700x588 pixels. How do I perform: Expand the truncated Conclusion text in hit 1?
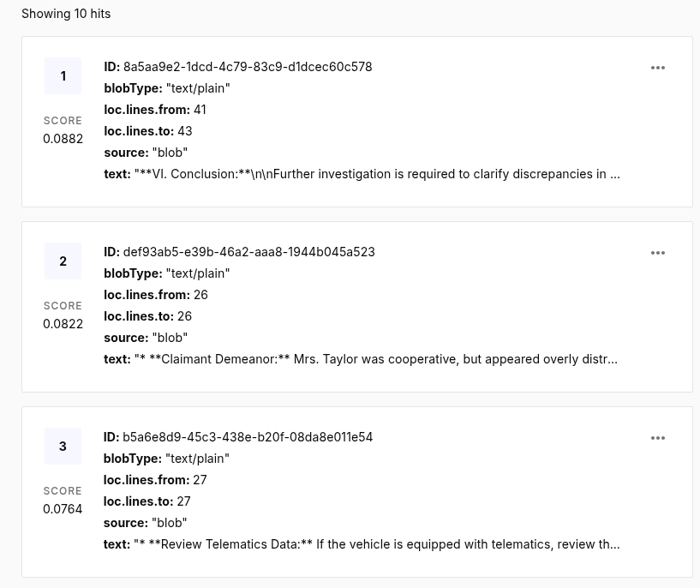376,174
